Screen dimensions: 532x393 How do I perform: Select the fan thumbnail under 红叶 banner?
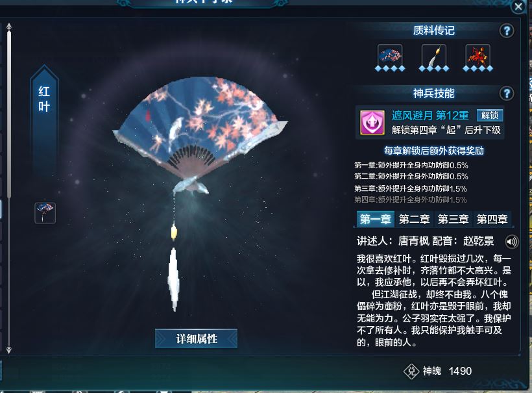click(45, 213)
